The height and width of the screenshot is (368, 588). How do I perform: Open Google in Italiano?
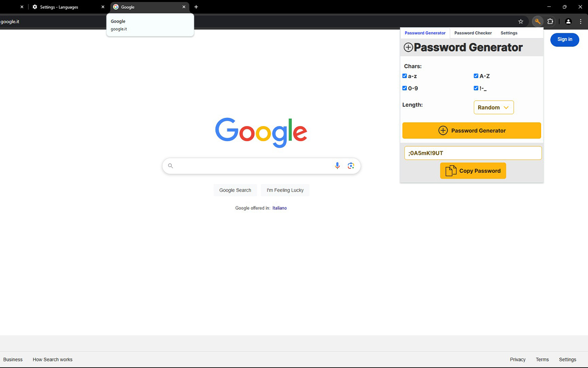pyautogui.click(x=279, y=208)
